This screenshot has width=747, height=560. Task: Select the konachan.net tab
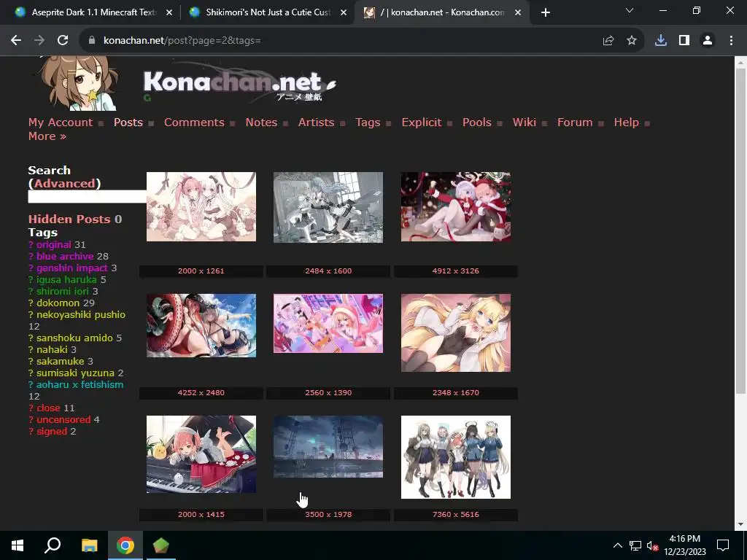(x=441, y=13)
